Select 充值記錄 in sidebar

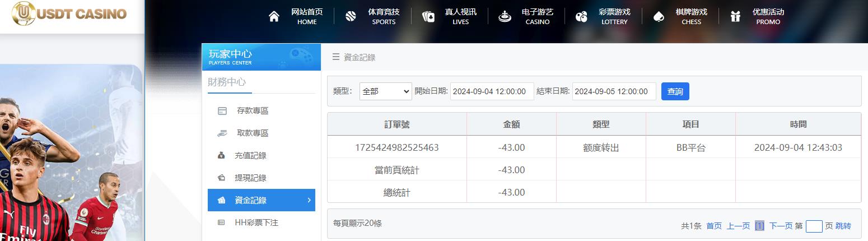[x=262, y=156]
